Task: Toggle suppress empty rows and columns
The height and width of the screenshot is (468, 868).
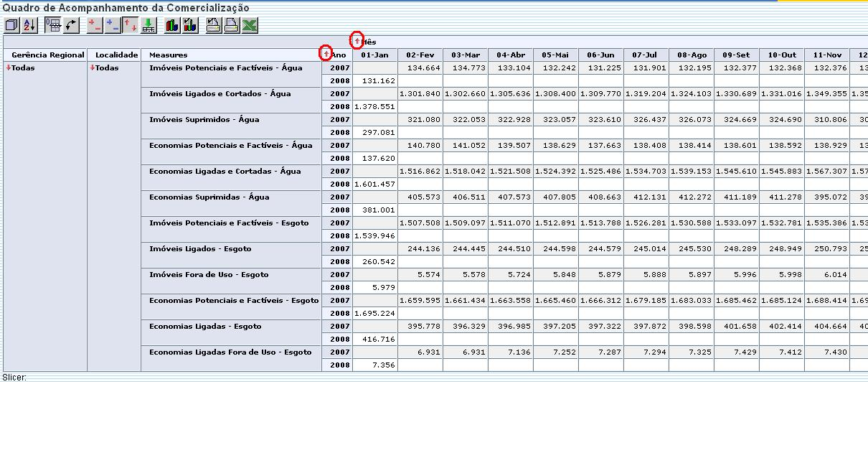Action: point(53,25)
